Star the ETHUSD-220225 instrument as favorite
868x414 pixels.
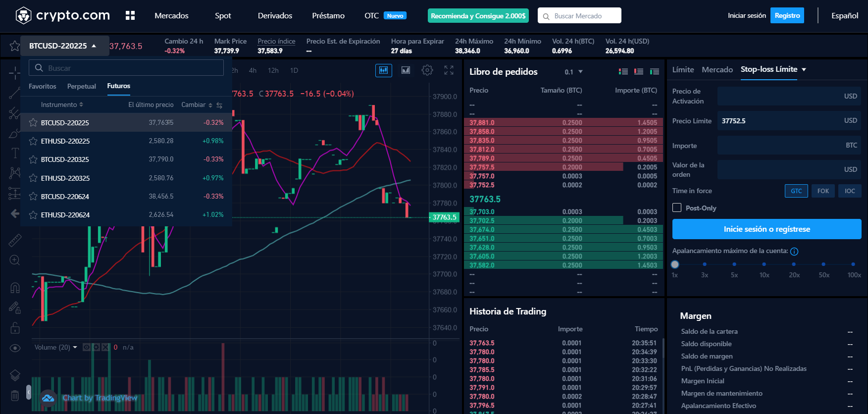click(x=33, y=141)
